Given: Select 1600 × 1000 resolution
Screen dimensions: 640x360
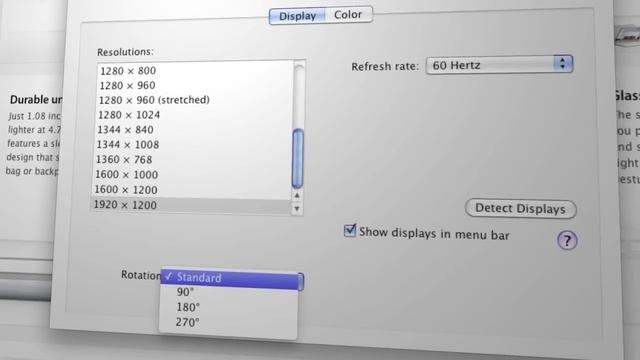Looking at the screenshot, I should coord(193,175).
